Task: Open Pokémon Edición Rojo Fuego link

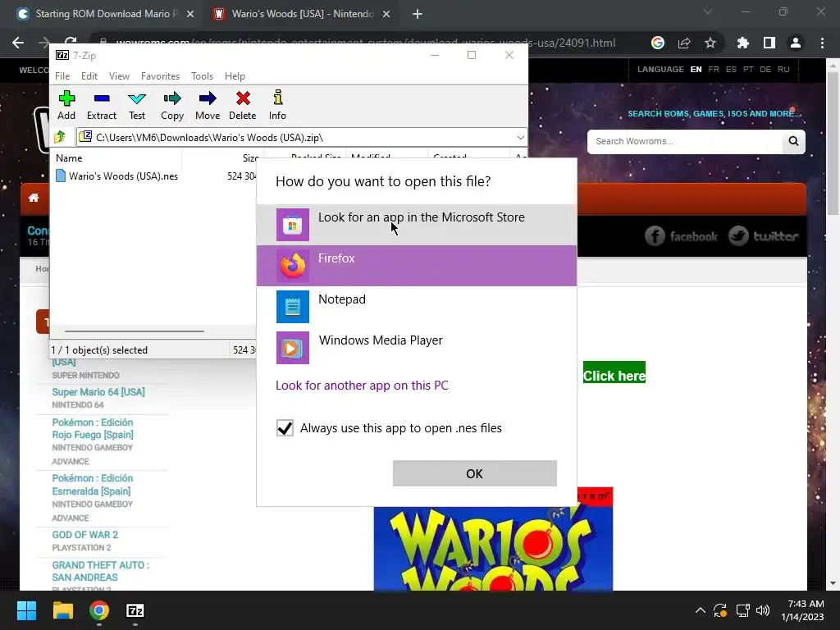Action: pyautogui.click(x=93, y=428)
